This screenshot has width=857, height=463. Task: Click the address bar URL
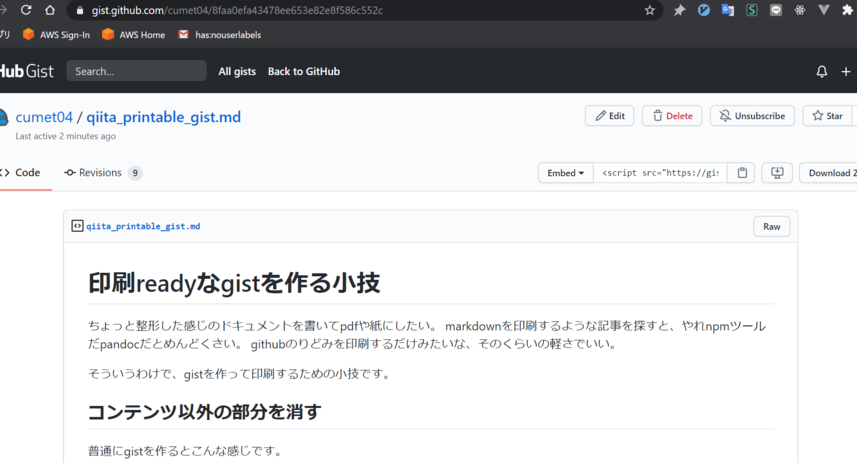pos(237,10)
